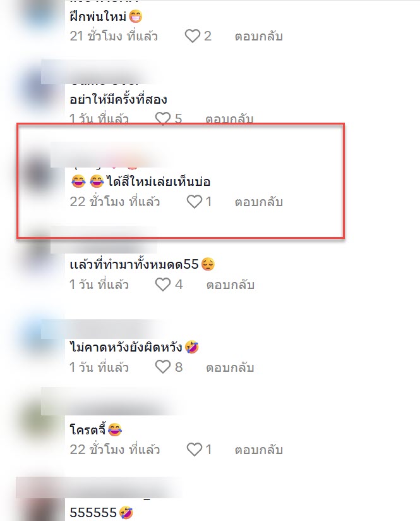
Task: Reply to the comment "แล้วที่ทำมาทั้งหมดด55"
Action: [230, 285]
